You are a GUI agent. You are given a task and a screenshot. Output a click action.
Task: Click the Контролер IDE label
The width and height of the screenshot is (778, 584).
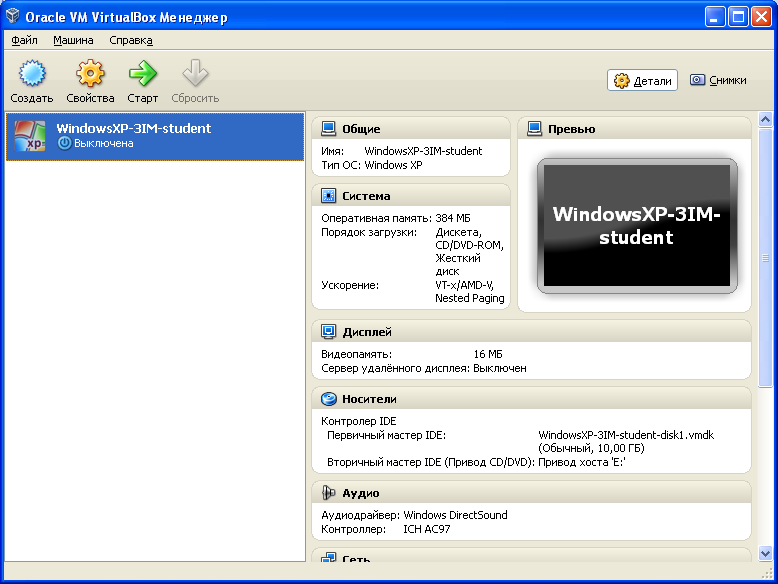pyautogui.click(x=359, y=421)
